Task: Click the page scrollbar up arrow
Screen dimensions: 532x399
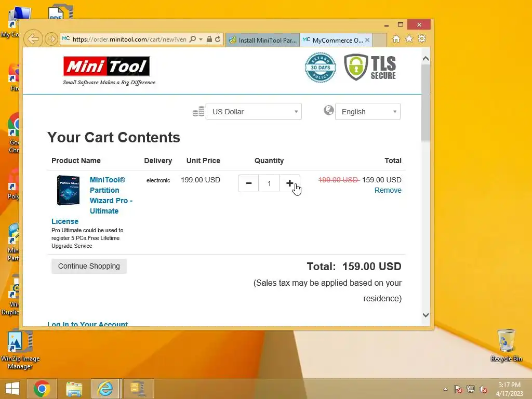Action: coord(426,59)
